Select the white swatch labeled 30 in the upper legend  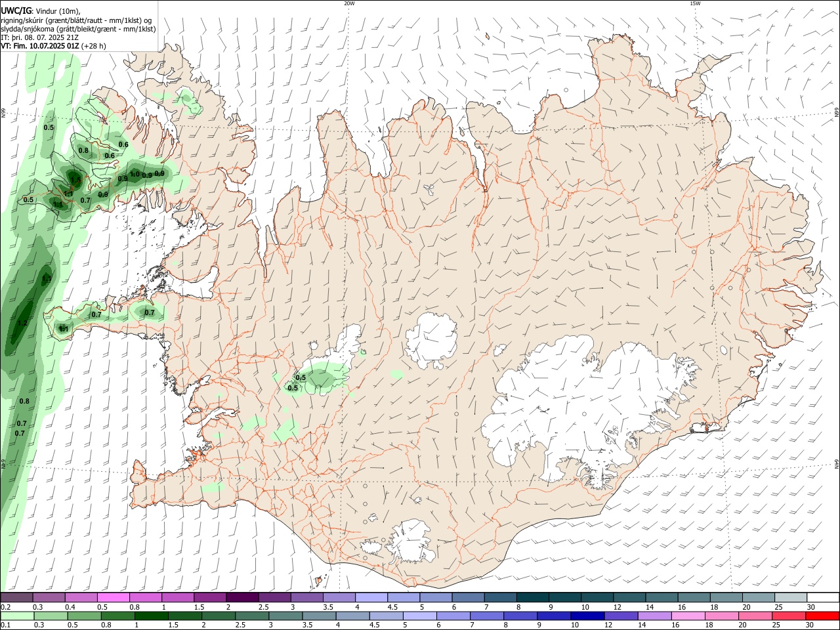822,597
